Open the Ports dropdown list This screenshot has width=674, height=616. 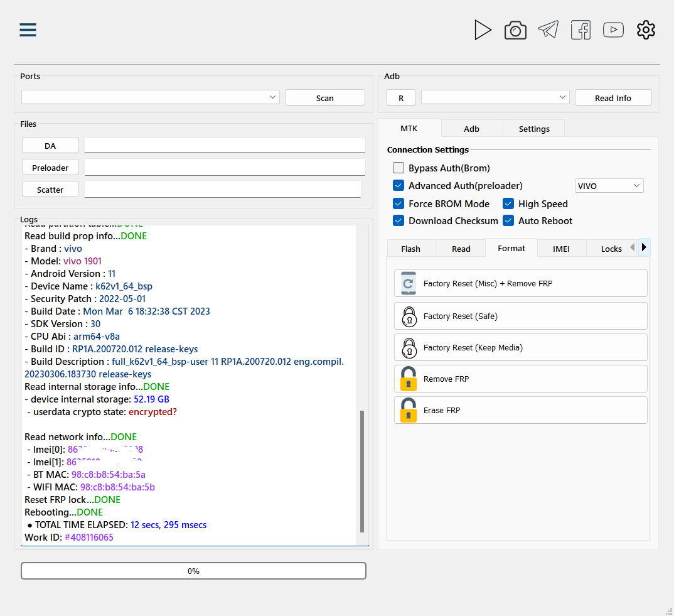[151, 97]
